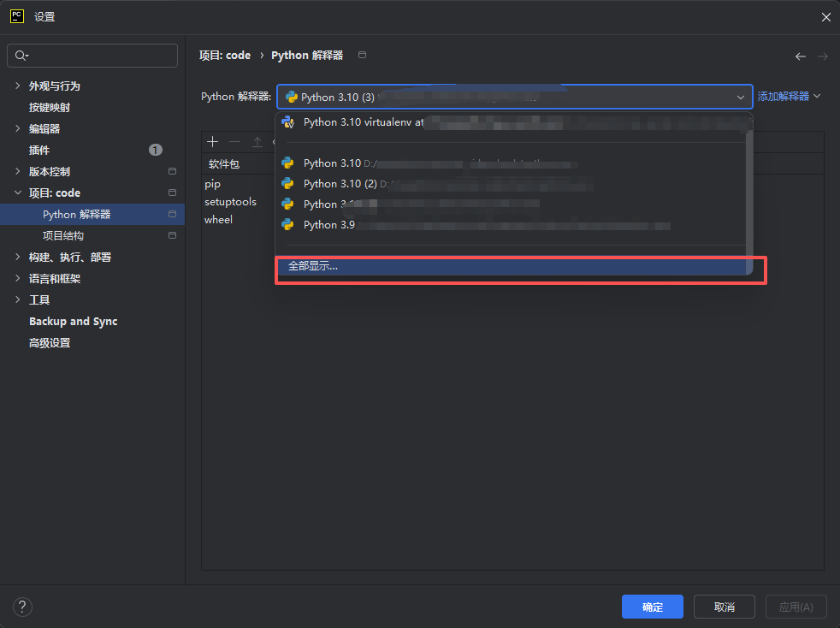
Task: Click the remove package minus icon
Action: pos(234,141)
